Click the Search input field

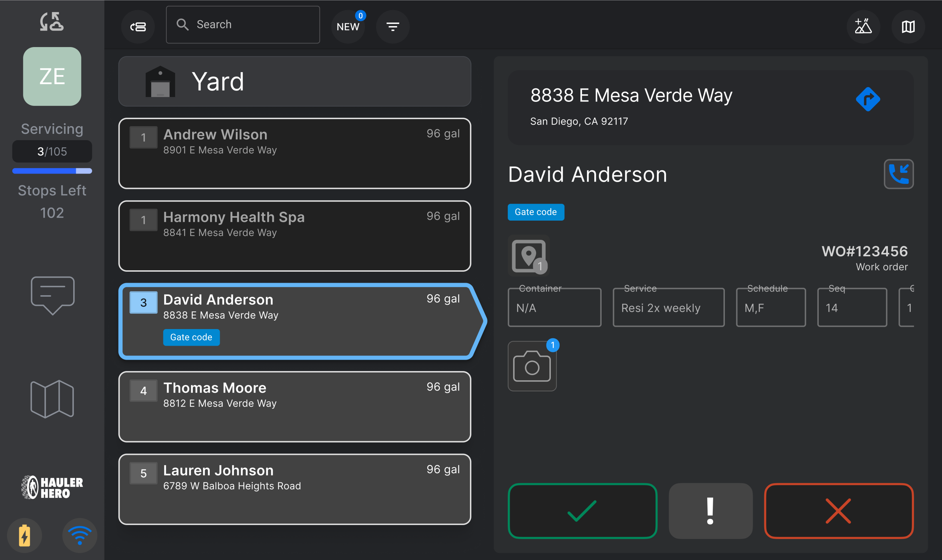[243, 25]
